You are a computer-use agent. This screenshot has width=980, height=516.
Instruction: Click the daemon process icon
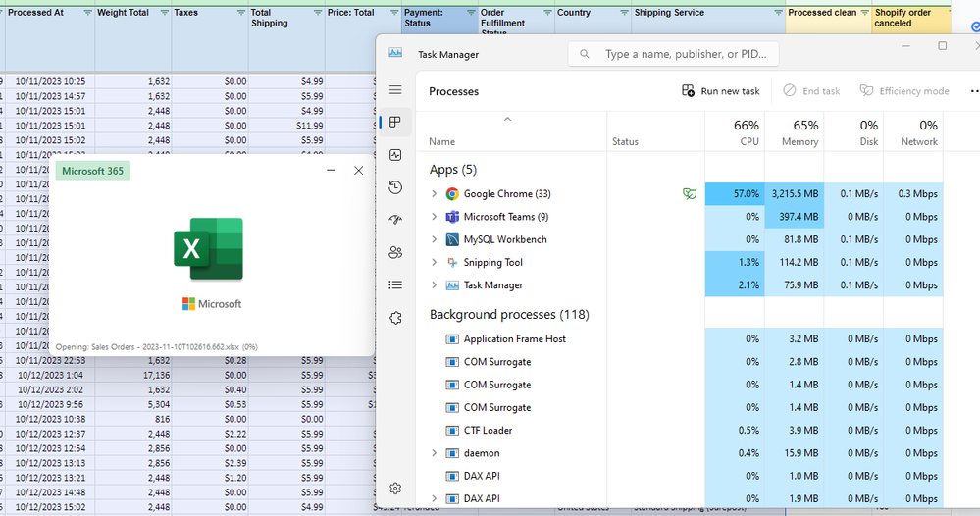tap(452, 453)
